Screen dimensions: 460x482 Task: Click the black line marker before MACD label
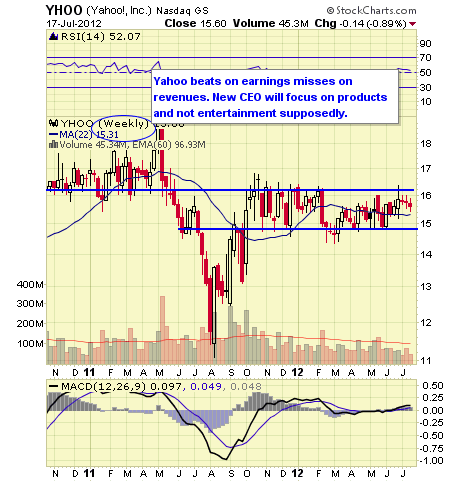coord(53,387)
